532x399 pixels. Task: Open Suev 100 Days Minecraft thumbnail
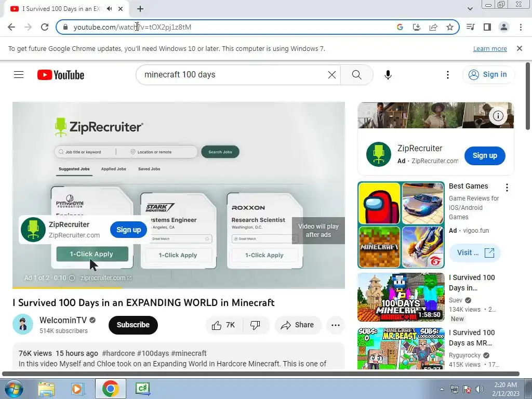(x=401, y=297)
